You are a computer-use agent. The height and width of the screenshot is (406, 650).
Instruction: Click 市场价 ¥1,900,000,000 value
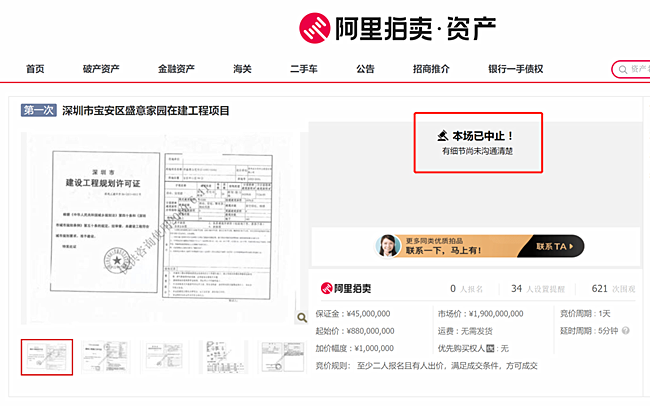[496, 314]
